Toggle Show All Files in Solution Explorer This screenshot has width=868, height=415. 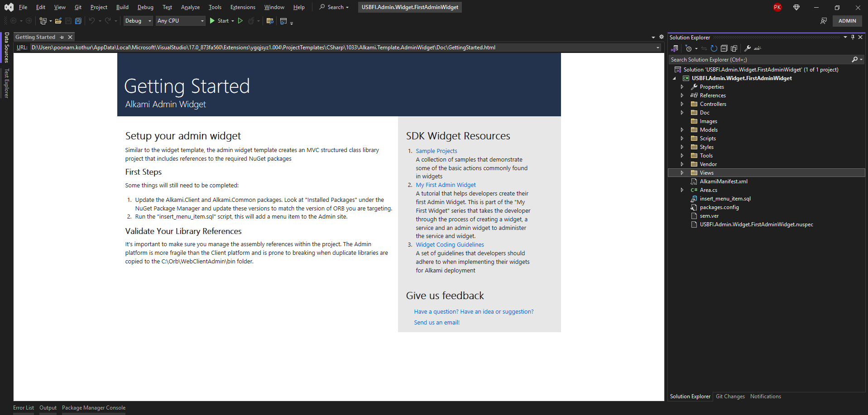click(x=734, y=48)
